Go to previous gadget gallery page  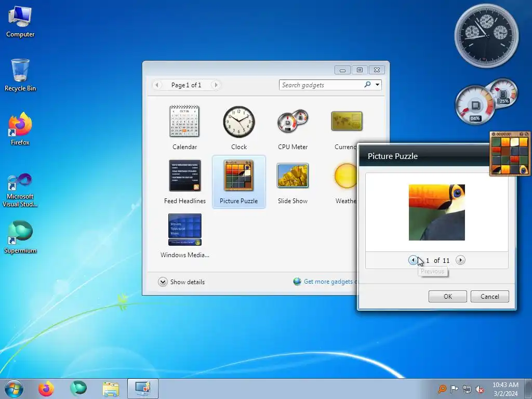pyautogui.click(x=157, y=85)
